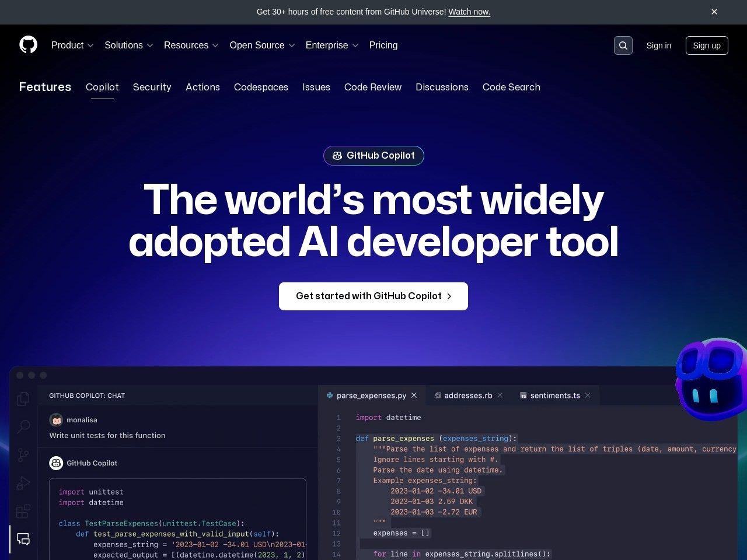Click the Copilot icon in the GitHub Copilot badge
Screen dimensions: 747x560
(x=337, y=156)
